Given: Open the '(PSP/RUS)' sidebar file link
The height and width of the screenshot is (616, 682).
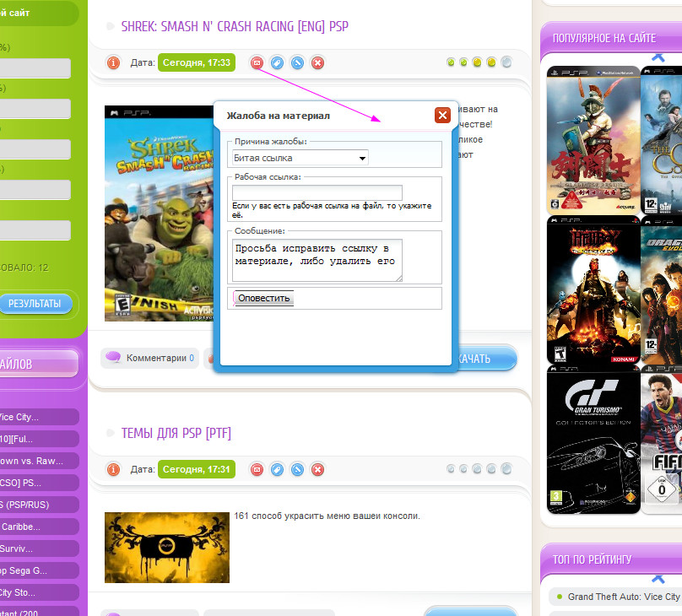Looking at the screenshot, I should 38,505.
